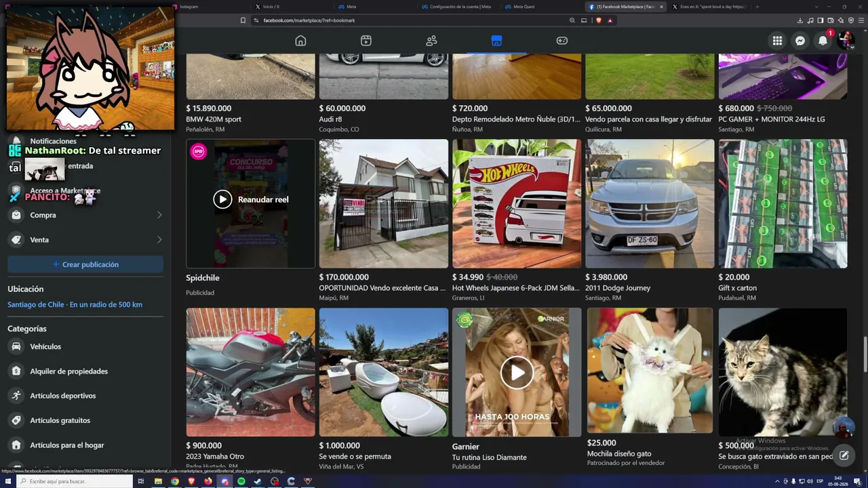The image size is (868, 488).
Task: Close the Facebook Marketplace tab
Action: point(661,7)
